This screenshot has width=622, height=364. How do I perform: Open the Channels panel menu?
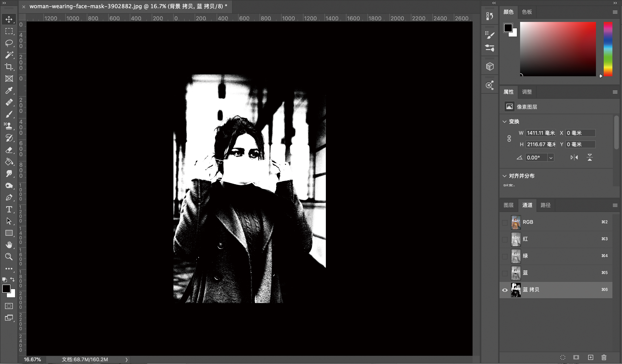(x=615, y=205)
